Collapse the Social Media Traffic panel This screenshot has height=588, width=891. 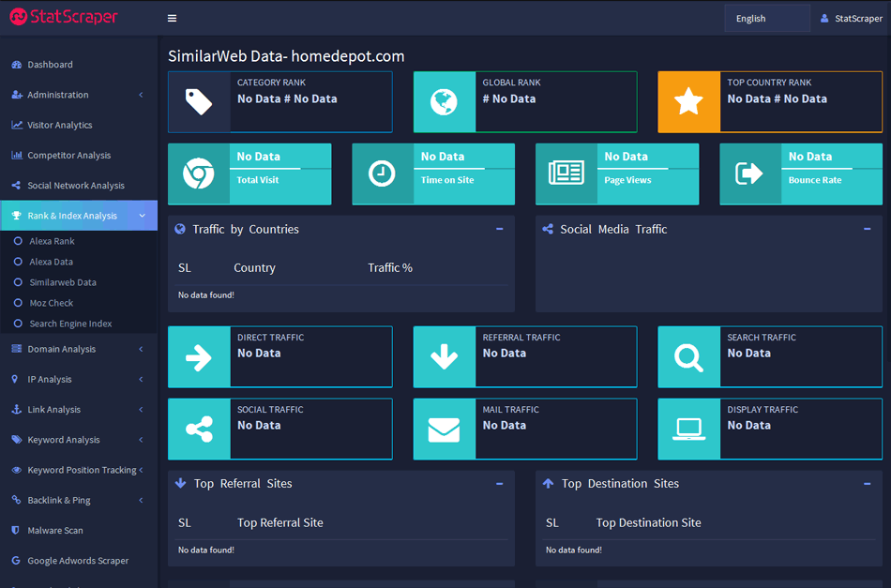[x=868, y=229]
